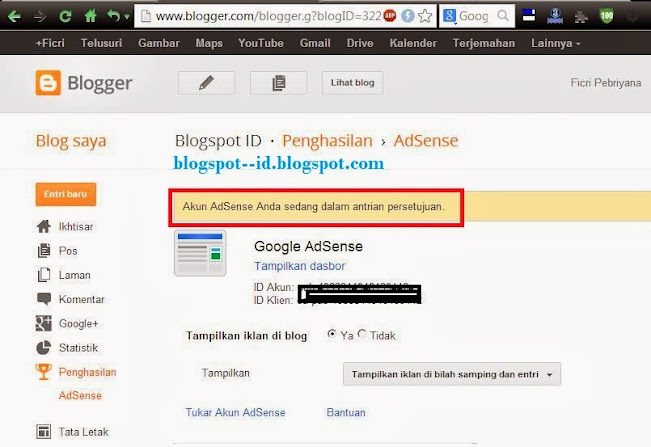Bookmark page with the star icon
The height and width of the screenshot is (447, 651).
[425, 16]
